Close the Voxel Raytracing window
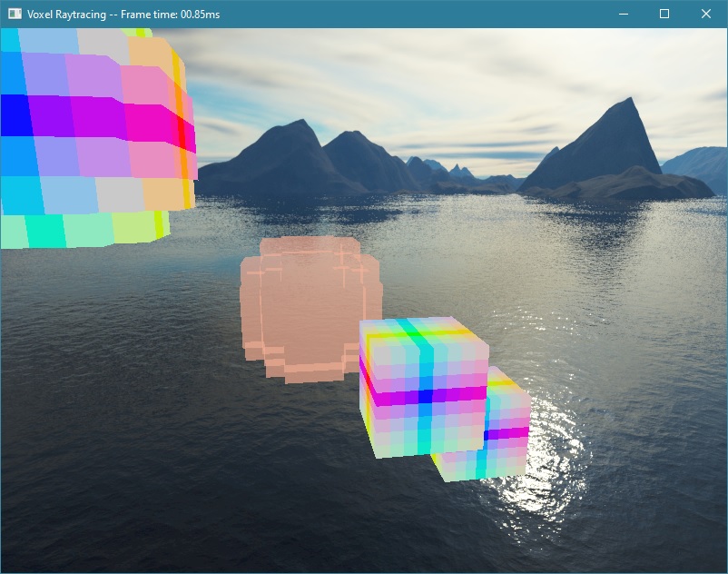The width and height of the screenshot is (728, 574). tap(705, 14)
